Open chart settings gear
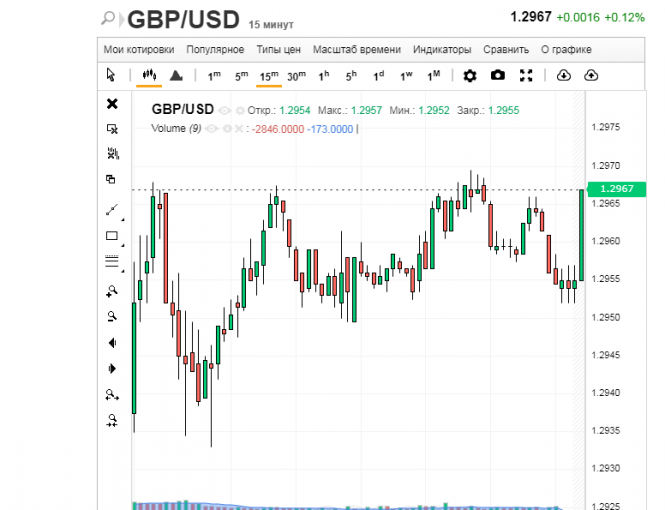 [469, 76]
